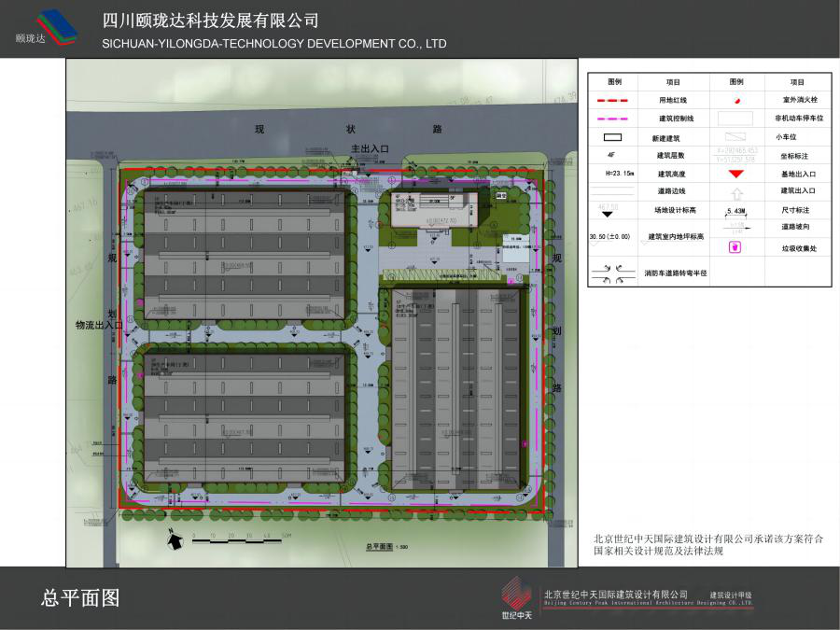Click the fire truck turning radius symbol
The image size is (840, 630).
coord(614,273)
